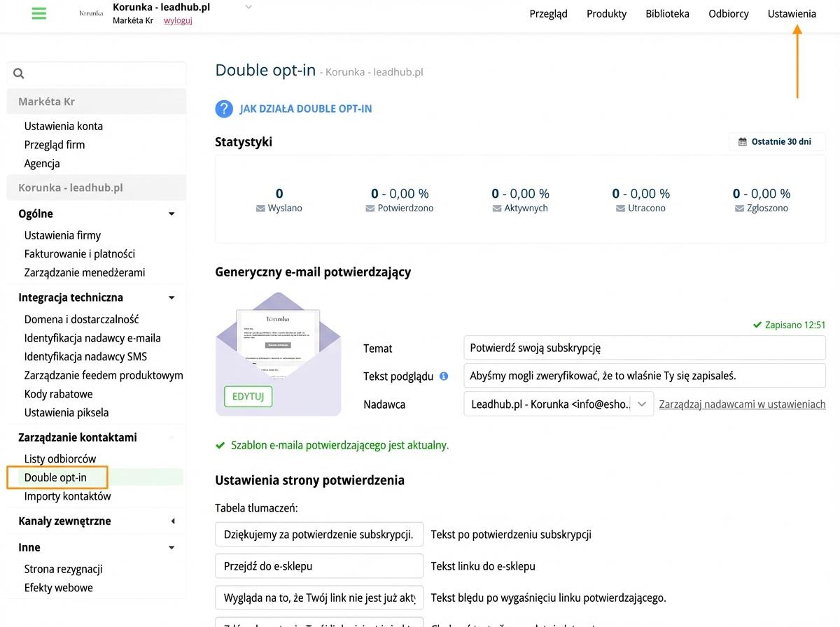Click the envelope icon next to Potwierdzono
The image size is (840, 627).
pos(370,209)
